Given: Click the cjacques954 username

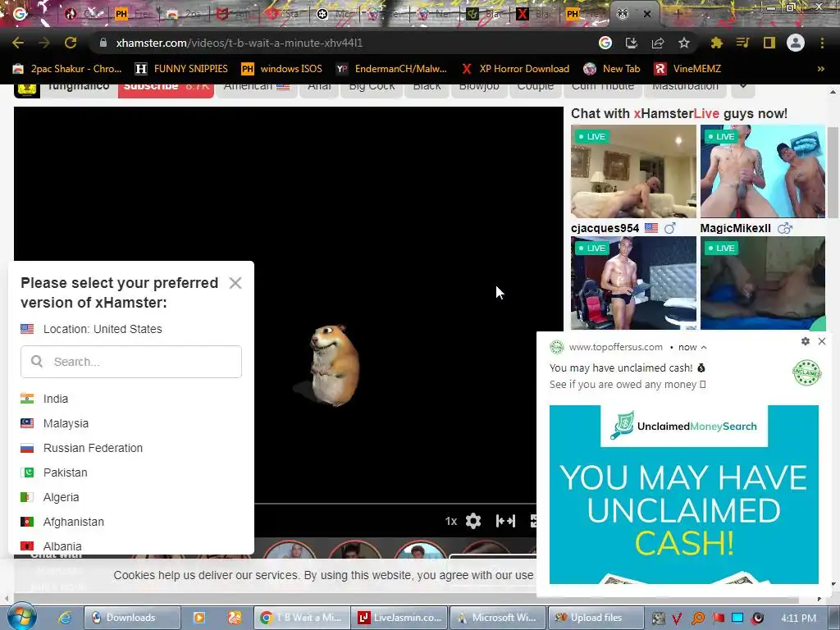Looking at the screenshot, I should pyautogui.click(x=605, y=228).
